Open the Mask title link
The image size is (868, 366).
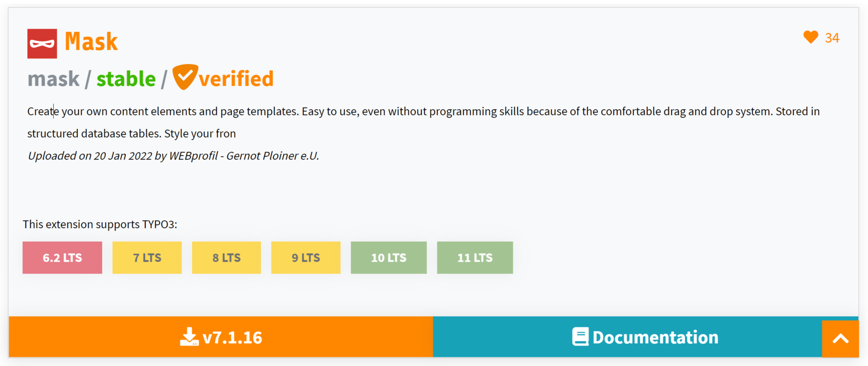coord(91,42)
